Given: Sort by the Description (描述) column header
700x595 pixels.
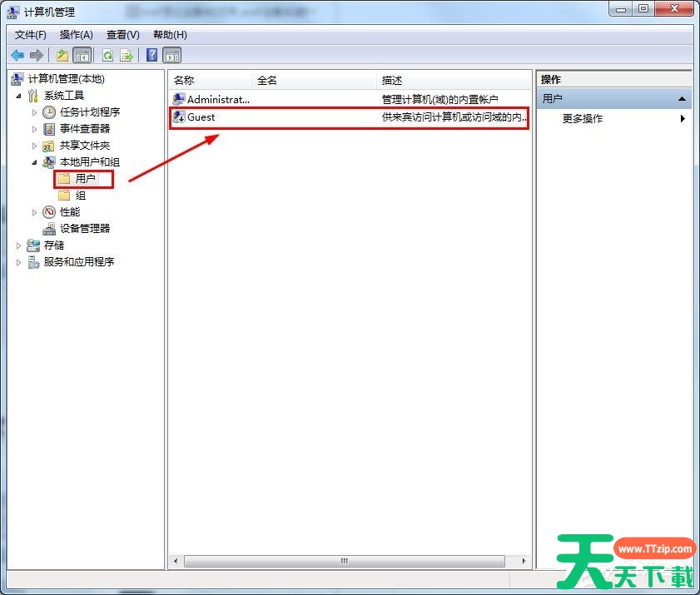Looking at the screenshot, I should click(454, 81).
